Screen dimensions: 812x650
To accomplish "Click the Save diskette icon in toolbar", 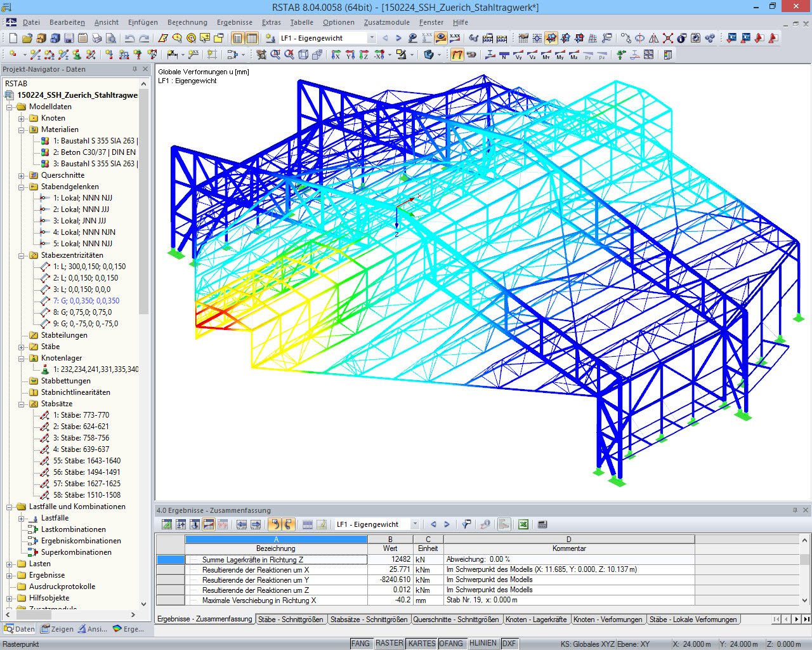I will coord(69,38).
